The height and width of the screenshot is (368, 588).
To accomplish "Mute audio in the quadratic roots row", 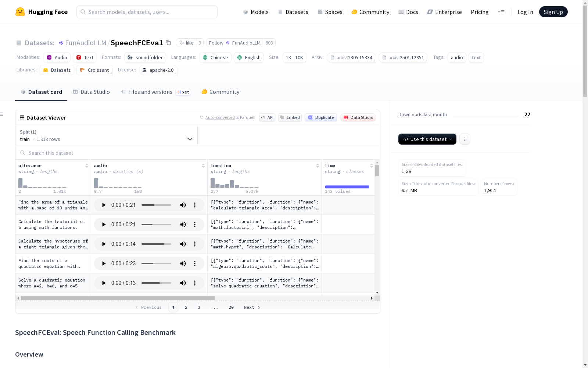I will coord(183,263).
